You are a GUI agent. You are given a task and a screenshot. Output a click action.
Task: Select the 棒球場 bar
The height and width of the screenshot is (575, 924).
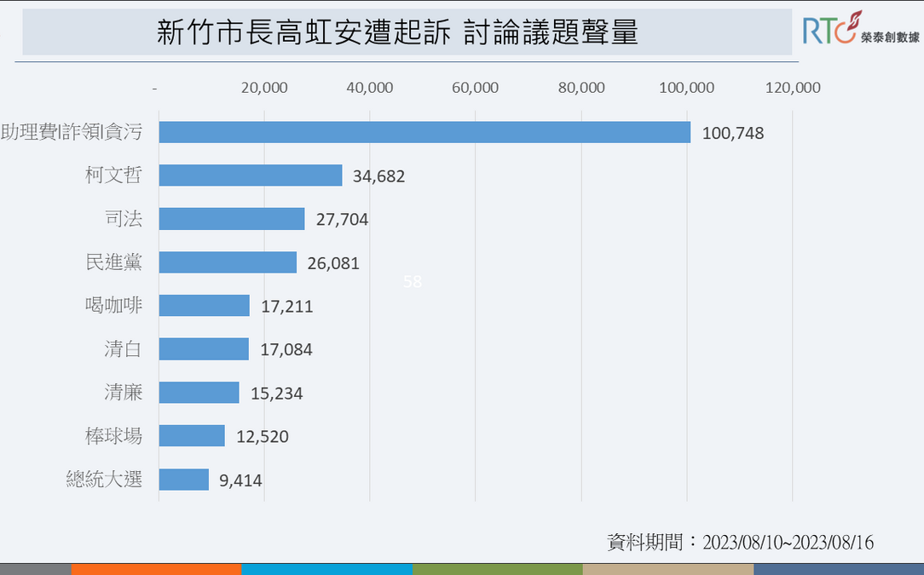pyautogui.click(x=192, y=436)
